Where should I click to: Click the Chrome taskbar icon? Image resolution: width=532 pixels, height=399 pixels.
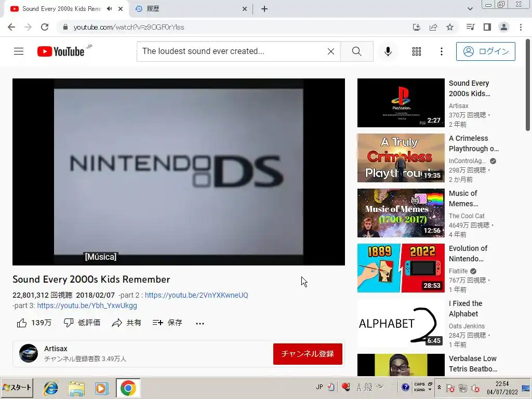click(x=128, y=388)
